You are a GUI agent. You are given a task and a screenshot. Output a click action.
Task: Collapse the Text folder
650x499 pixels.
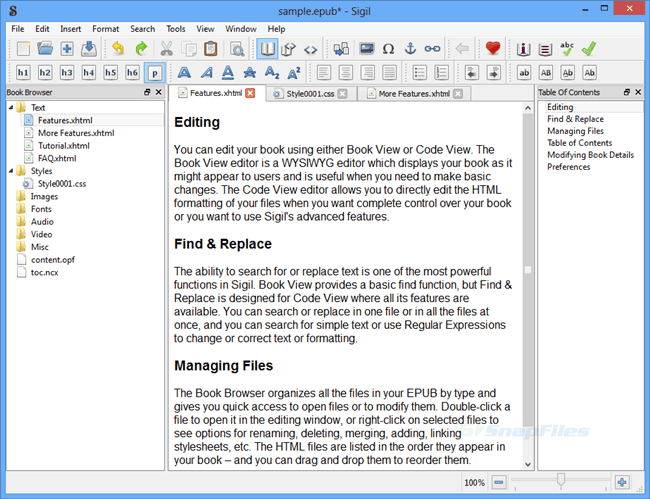coord(11,108)
